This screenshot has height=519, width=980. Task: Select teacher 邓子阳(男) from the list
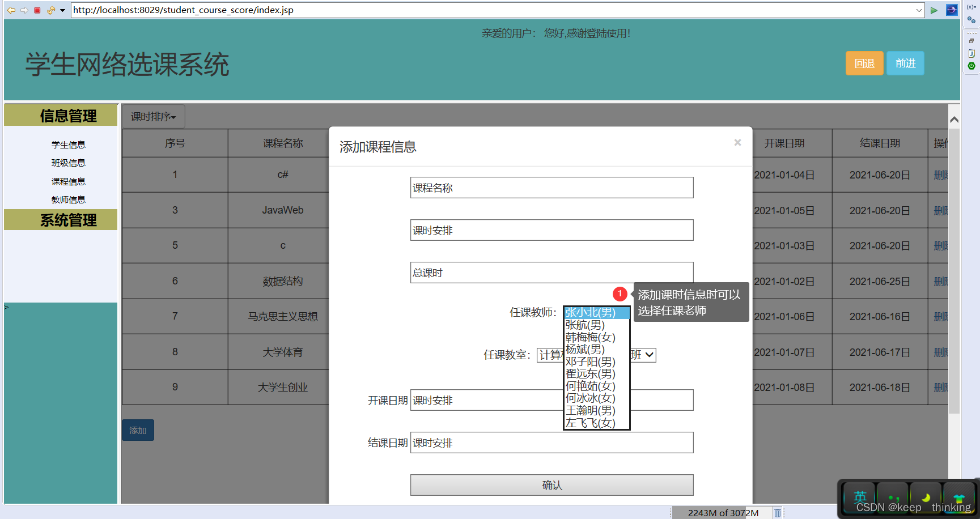click(x=596, y=361)
